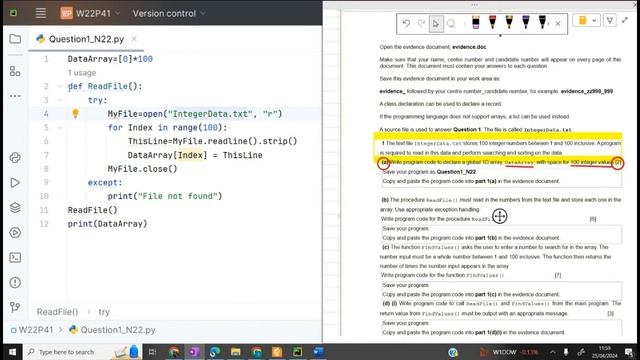Open the Windows Start menu
640x360 pixels.
[12, 352]
